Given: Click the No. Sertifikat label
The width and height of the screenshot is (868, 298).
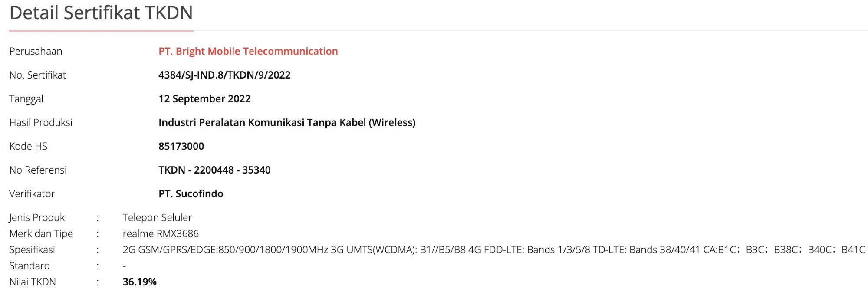Looking at the screenshot, I should [38, 75].
